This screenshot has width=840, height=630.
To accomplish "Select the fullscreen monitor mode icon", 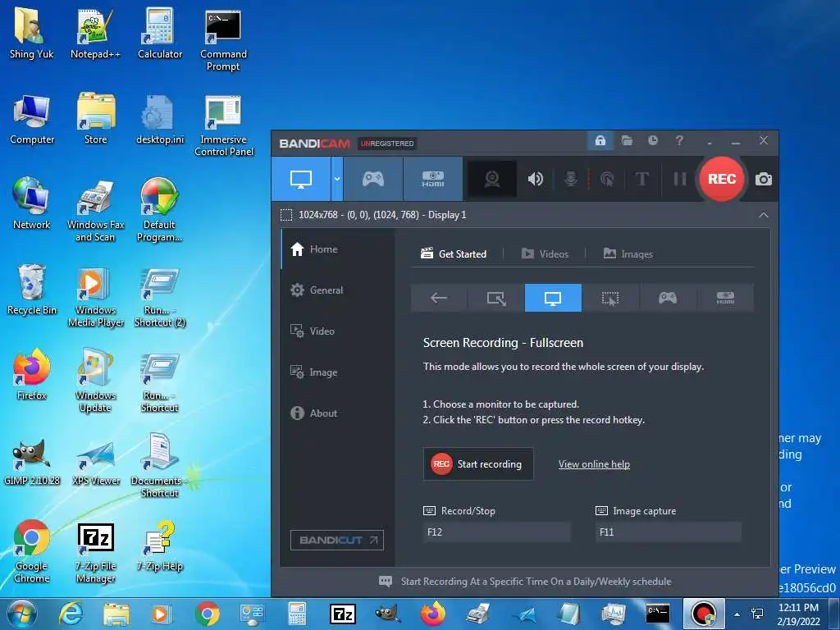I will click(553, 298).
